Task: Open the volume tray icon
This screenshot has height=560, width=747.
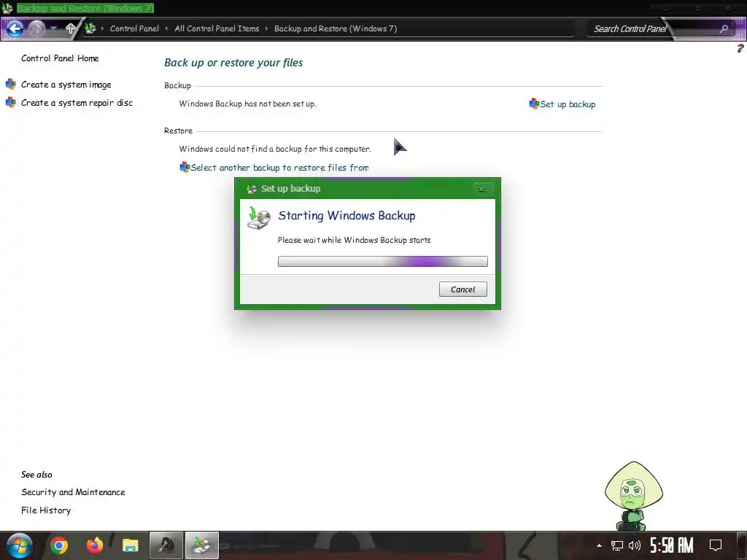Action: [x=634, y=545]
